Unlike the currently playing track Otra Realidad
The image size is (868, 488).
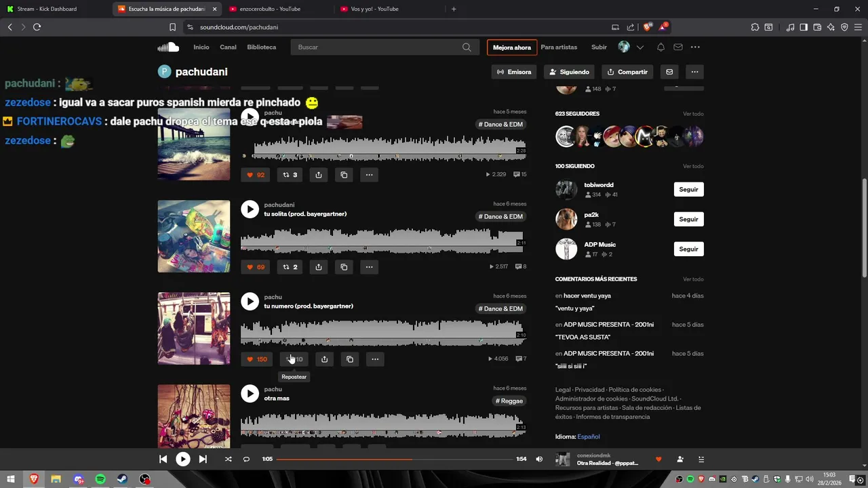(658, 459)
